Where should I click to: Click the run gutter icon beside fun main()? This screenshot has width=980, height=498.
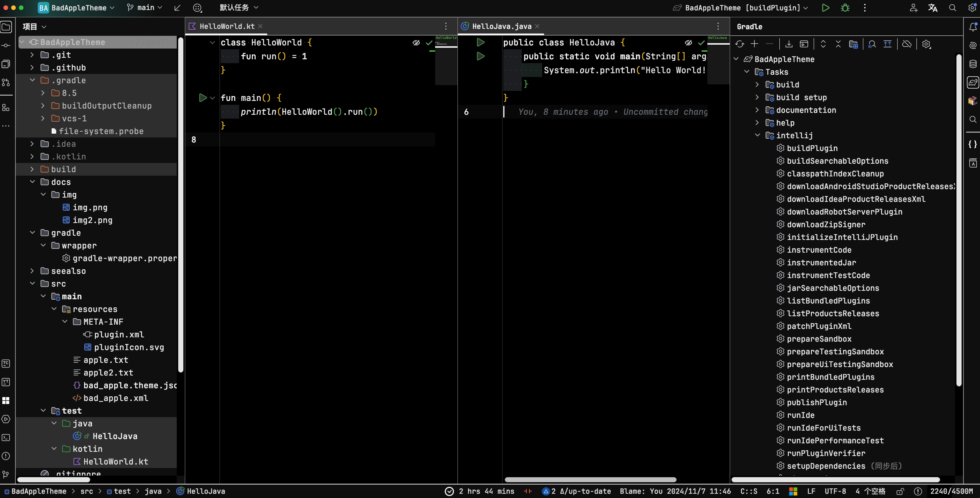(203, 98)
